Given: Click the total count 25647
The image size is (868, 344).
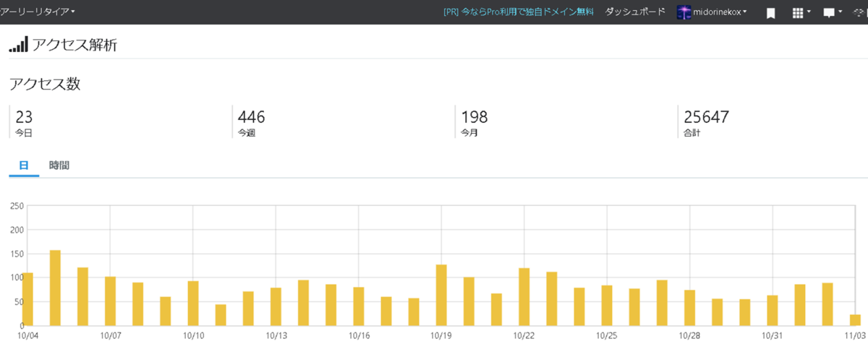Looking at the screenshot, I should tap(706, 116).
